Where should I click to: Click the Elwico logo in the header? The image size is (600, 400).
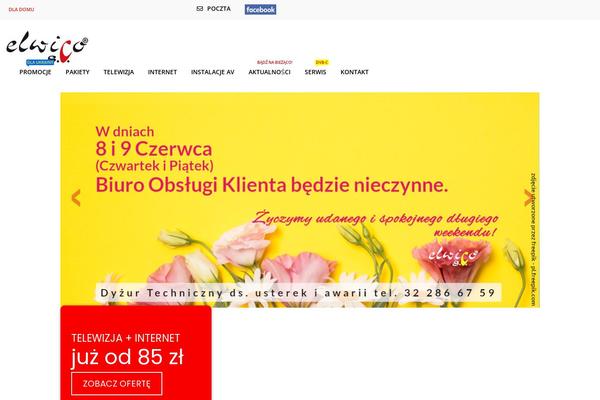pyautogui.click(x=47, y=46)
